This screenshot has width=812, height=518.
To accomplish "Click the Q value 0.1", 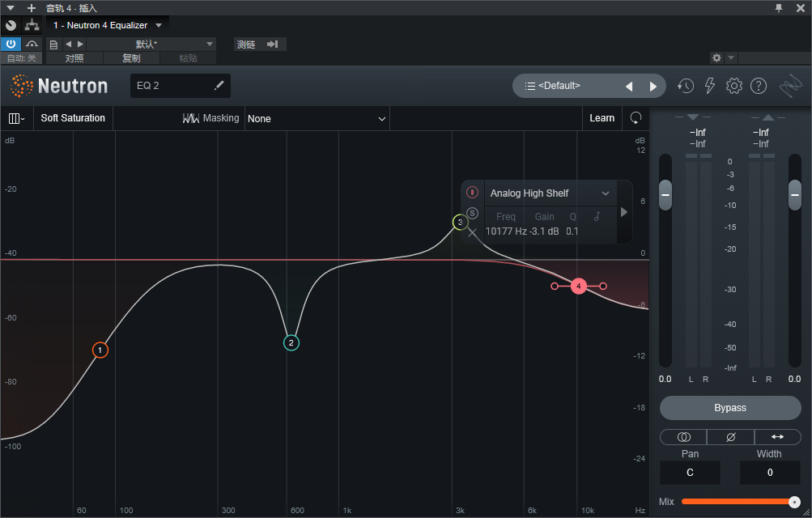I will pos(572,231).
